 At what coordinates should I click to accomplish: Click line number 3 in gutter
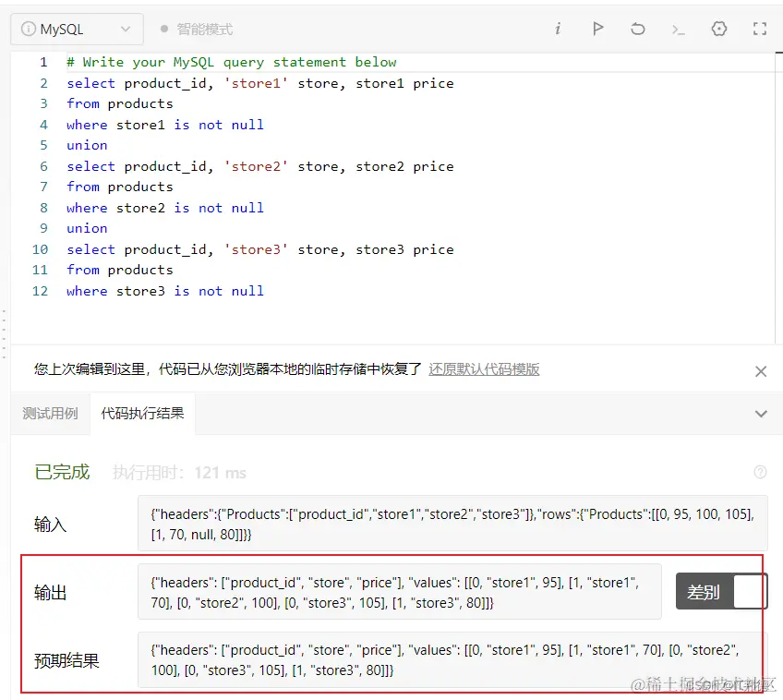click(x=43, y=103)
